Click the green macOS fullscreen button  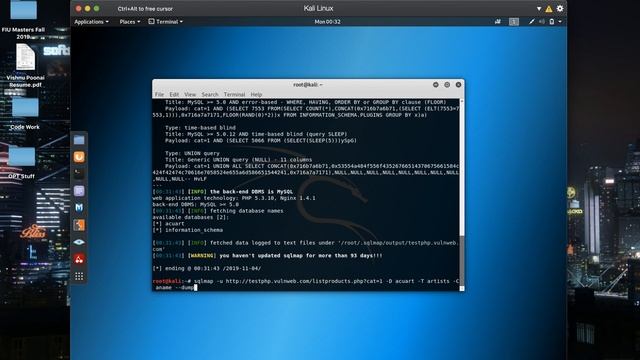(96, 8)
